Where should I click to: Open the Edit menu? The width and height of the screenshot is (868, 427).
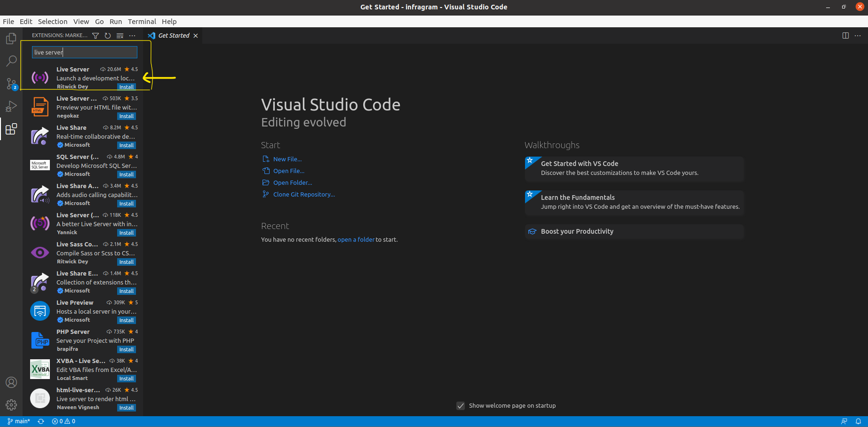click(x=26, y=22)
